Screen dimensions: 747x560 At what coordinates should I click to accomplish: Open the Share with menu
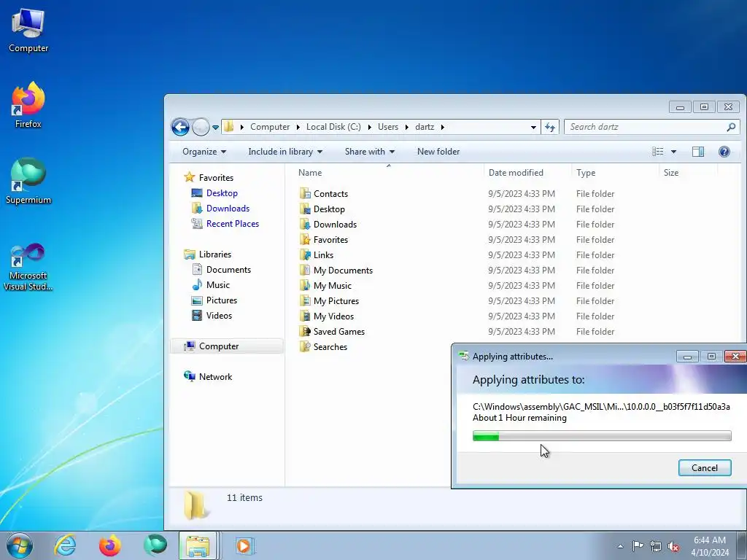[x=370, y=152]
